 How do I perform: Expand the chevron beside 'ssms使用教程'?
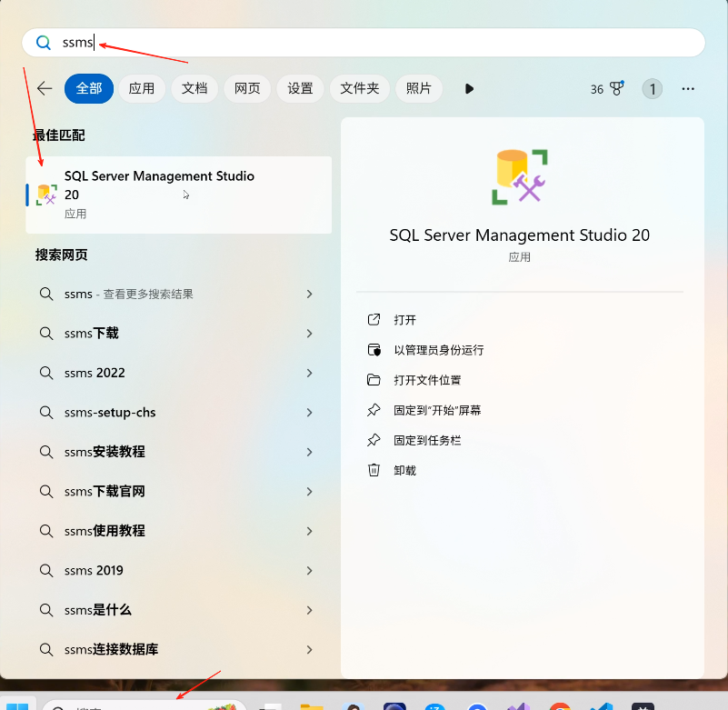pyautogui.click(x=309, y=531)
